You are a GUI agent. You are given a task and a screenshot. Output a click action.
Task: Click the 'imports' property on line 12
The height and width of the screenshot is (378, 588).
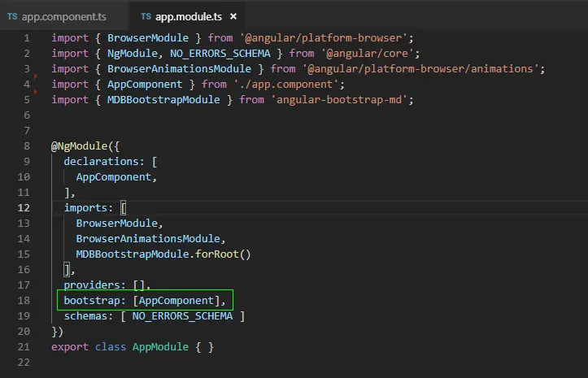[85, 208]
